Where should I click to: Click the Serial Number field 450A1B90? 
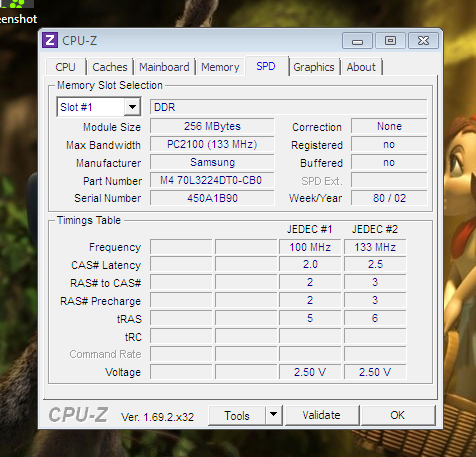click(212, 198)
